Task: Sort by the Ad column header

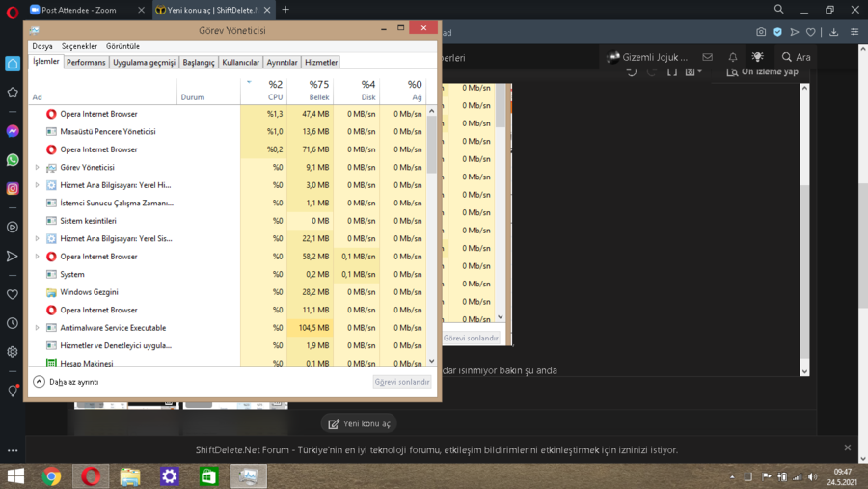Action: [103, 91]
